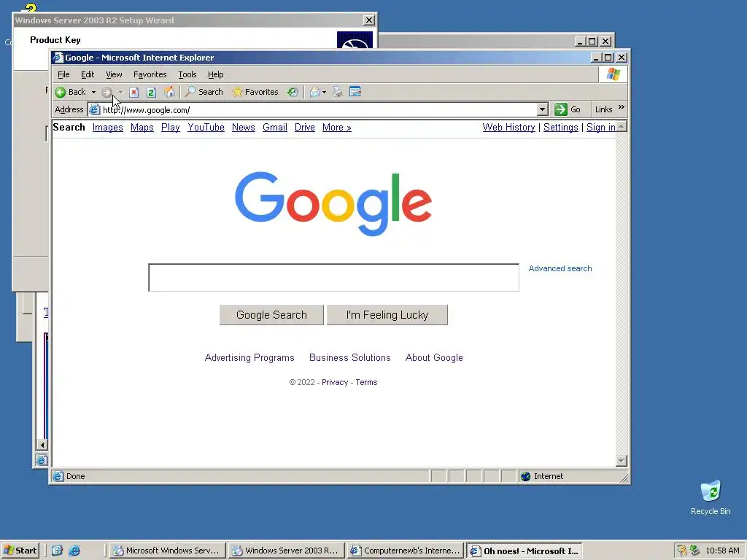
Task: Click the green Go button
Action: [x=568, y=109]
